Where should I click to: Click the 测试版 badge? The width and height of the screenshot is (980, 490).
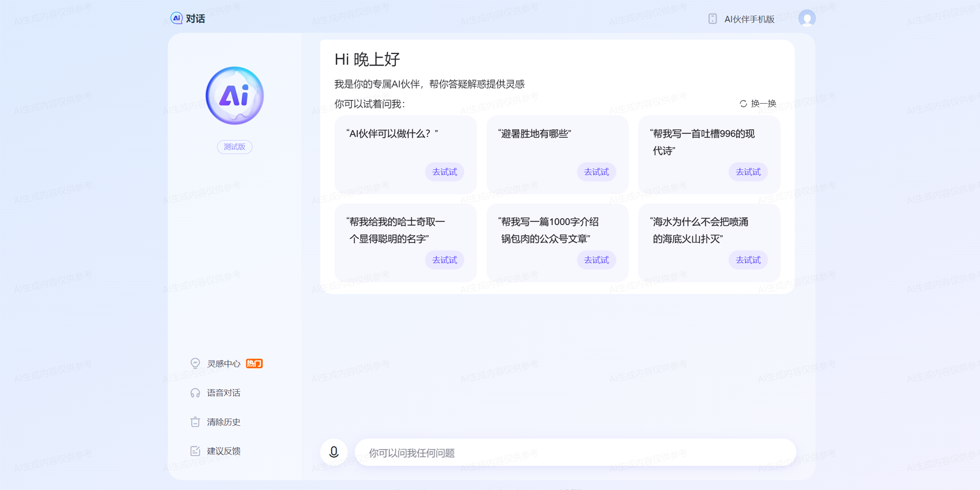point(235,147)
